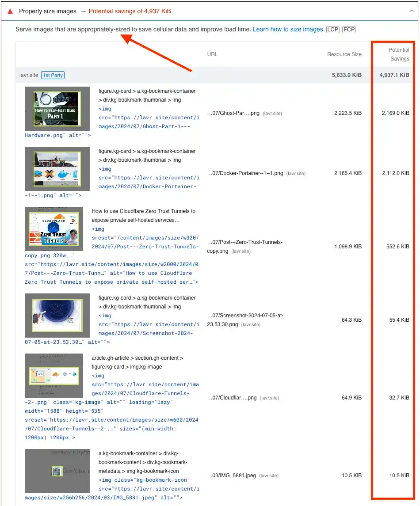Click the red warning triangle icon
The width and height of the screenshot is (420, 506).
point(10,11)
